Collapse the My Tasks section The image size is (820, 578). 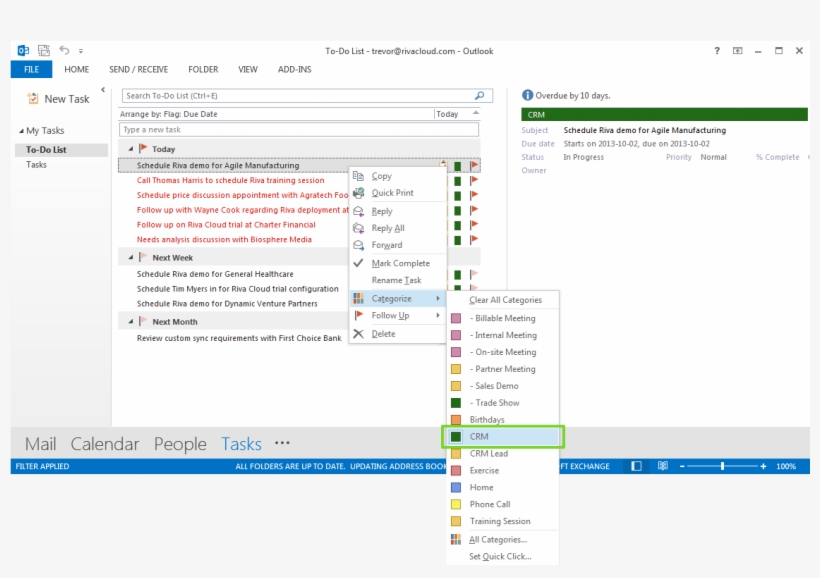(x=20, y=130)
